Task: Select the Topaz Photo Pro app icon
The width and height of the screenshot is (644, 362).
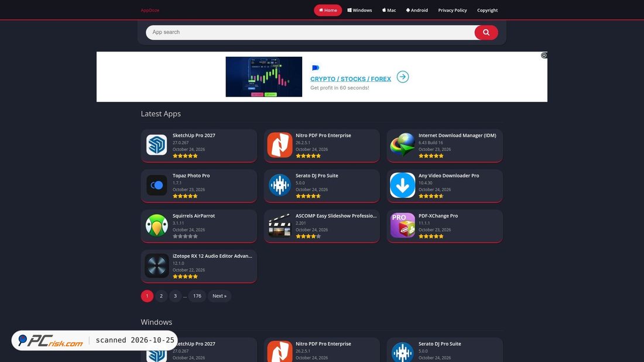Action: (156, 185)
